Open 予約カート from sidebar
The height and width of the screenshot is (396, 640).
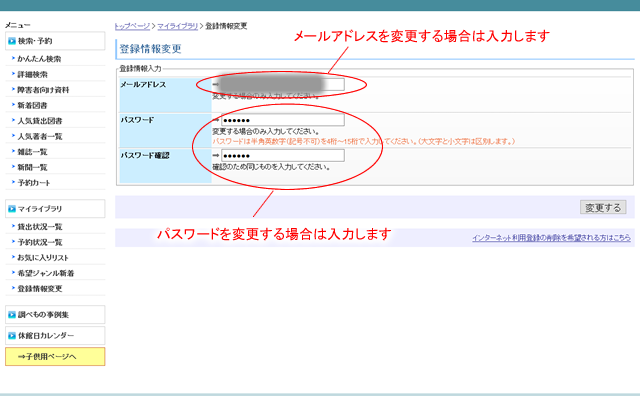pyautogui.click(x=34, y=183)
